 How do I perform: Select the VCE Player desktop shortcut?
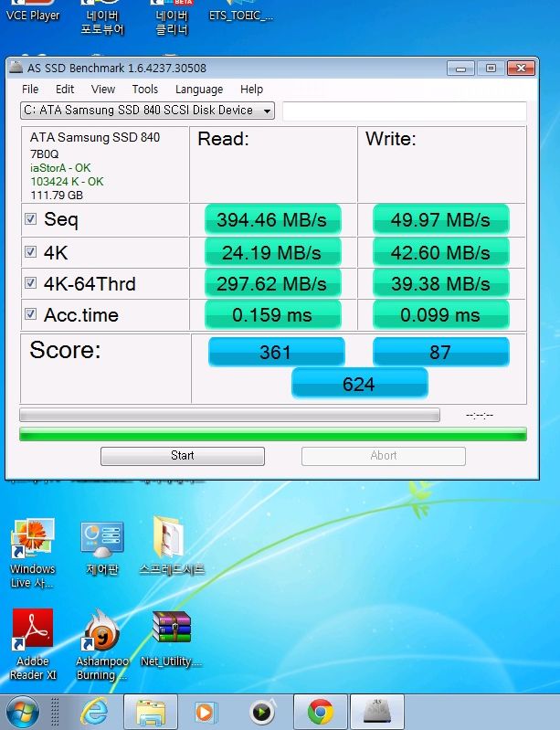coord(33,12)
